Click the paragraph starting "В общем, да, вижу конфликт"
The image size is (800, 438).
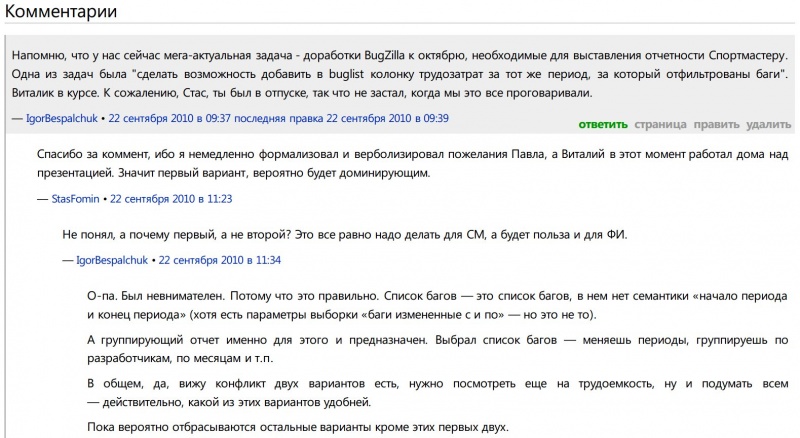coord(437,393)
